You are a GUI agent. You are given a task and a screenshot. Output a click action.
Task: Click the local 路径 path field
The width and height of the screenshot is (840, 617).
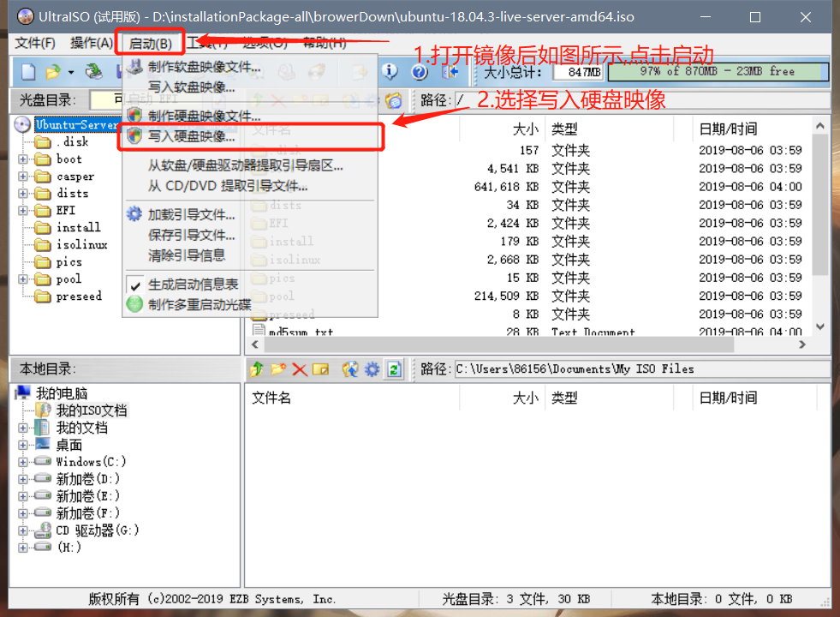(x=642, y=368)
